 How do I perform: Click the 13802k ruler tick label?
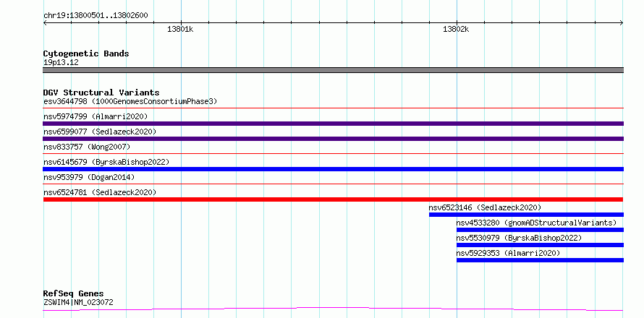pos(456,29)
